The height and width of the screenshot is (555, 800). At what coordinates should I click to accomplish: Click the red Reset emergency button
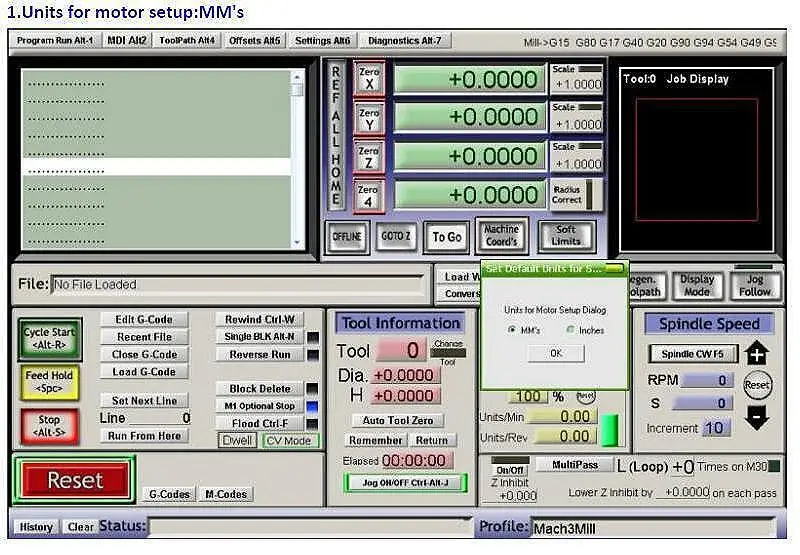coord(75,480)
